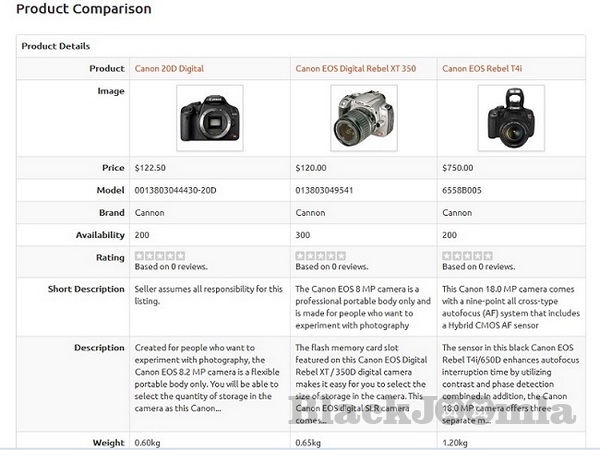The height and width of the screenshot is (450, 600).
Task: Open the Canon 20D Digital product link
Action: [x=169, y=69]
